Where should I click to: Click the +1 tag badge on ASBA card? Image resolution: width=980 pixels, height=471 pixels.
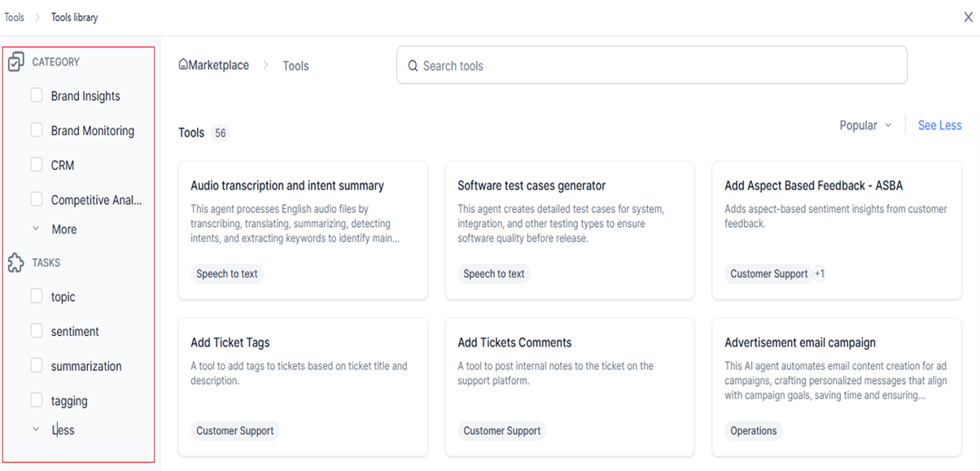820,274
